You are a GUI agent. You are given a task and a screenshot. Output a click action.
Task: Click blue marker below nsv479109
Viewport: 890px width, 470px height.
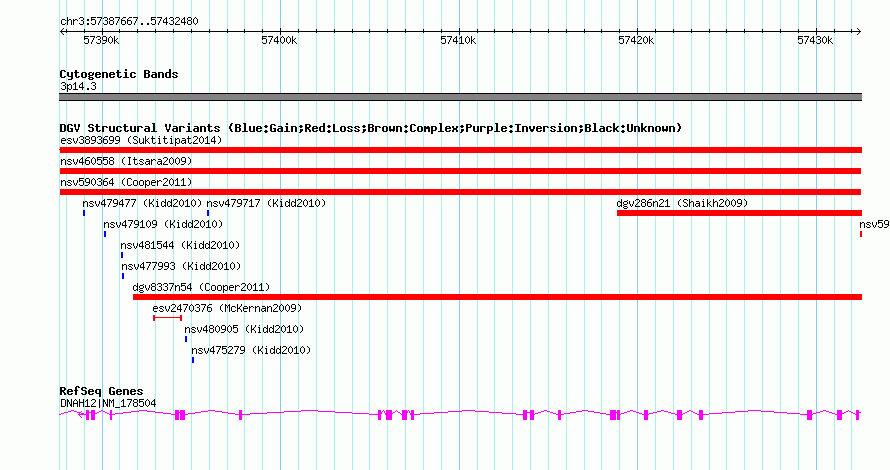click(105, 234)
